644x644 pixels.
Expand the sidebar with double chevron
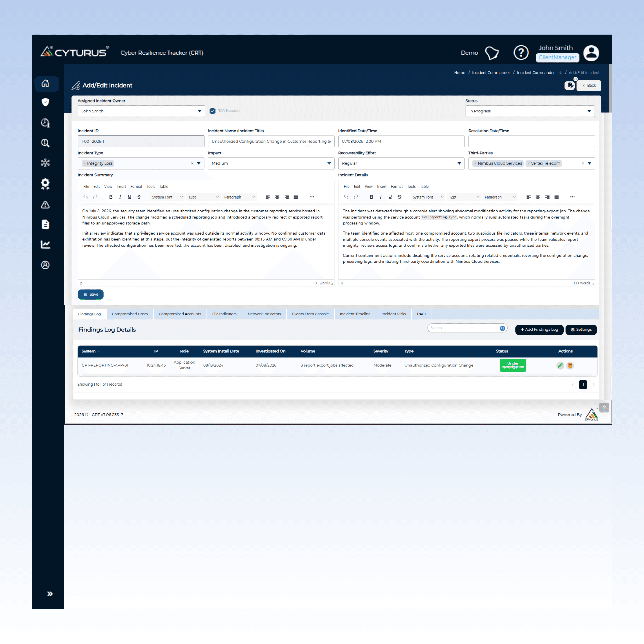(x=50, y=594)
